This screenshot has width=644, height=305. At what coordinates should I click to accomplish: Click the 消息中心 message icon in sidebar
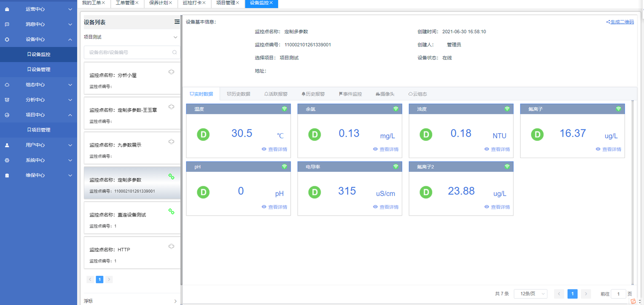[7, 24]
